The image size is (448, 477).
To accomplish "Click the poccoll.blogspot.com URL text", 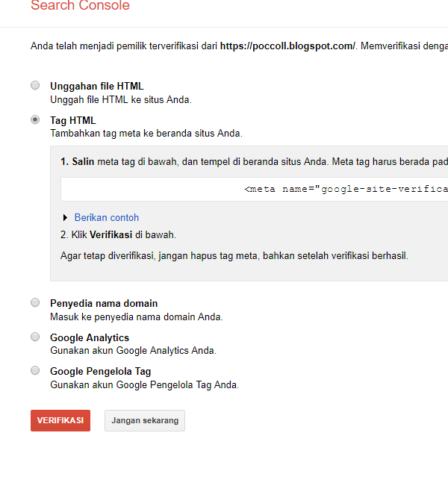I will [287, 46].
